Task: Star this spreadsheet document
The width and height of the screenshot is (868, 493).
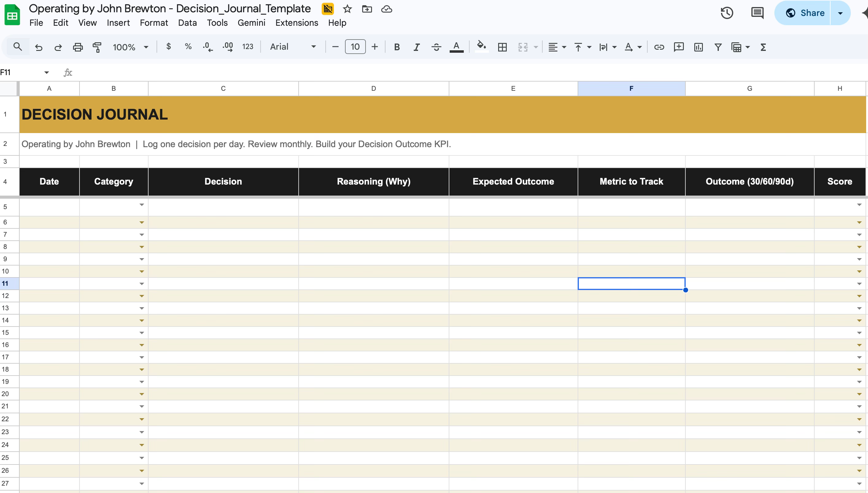Action: click(347, 9)
